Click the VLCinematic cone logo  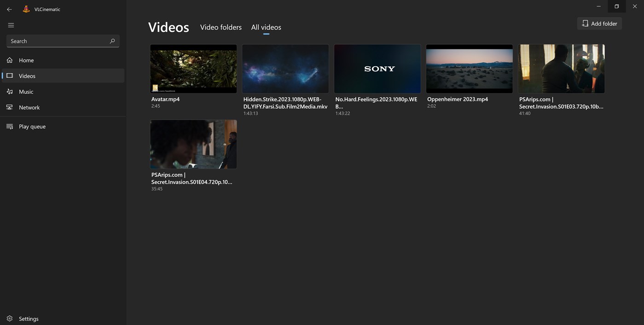[x=26, y=9]
